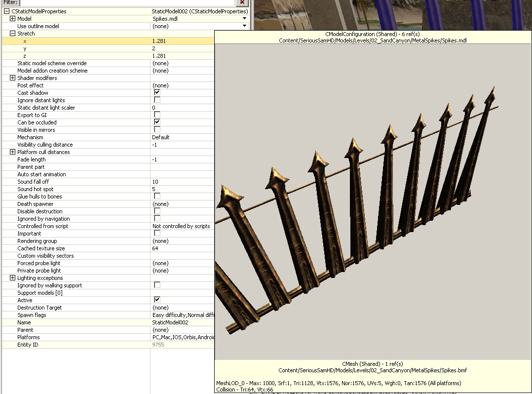Select the Stretch y value 2
Viewport: 532px width, 394px height.
tap(153, 48)
